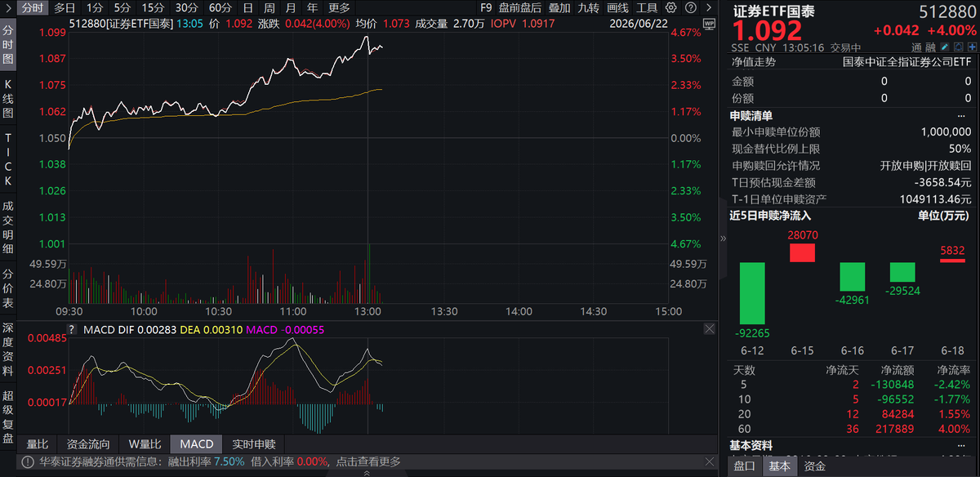The width and height of the screenshot is (980, 477).
Task: Click 净值走势 link in right panel
Action: pos(754,62)
